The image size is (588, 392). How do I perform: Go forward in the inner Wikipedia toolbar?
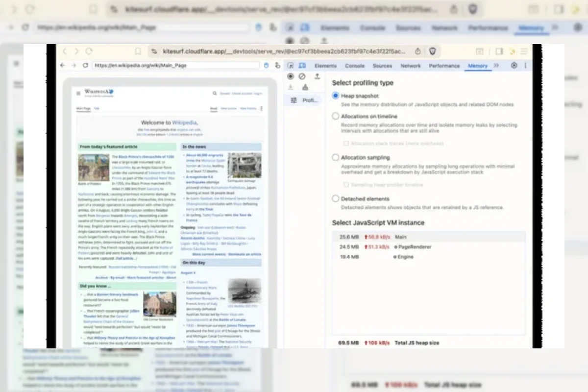(x=73, y=65)
